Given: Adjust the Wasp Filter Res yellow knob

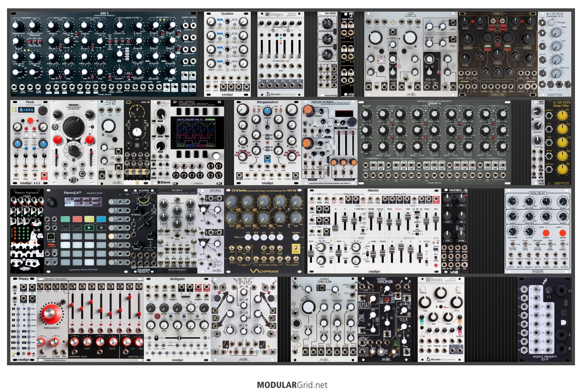Looking at the screenshot, I should 563,156.
